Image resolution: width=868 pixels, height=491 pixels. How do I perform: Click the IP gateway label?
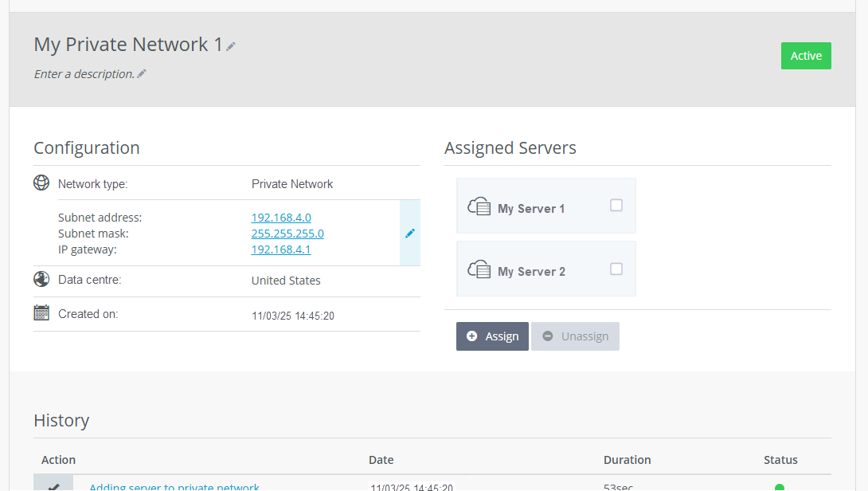pos(88,250)
